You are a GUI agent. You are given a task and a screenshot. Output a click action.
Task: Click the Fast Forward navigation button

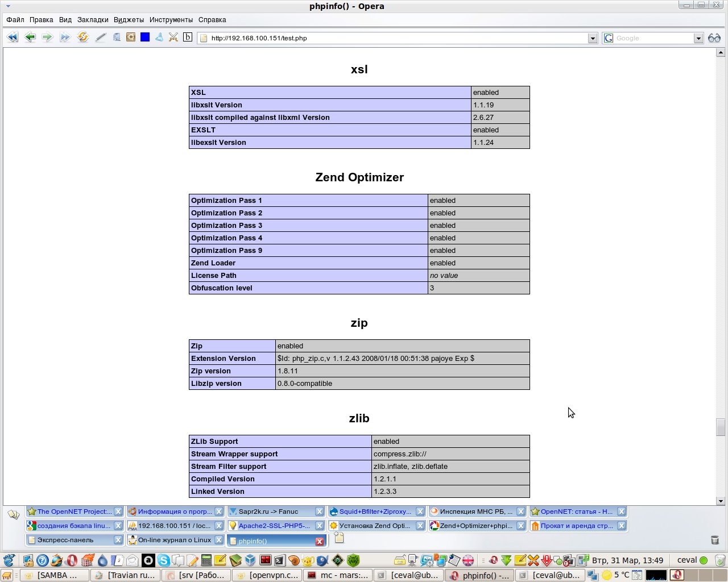coord(65,38)
